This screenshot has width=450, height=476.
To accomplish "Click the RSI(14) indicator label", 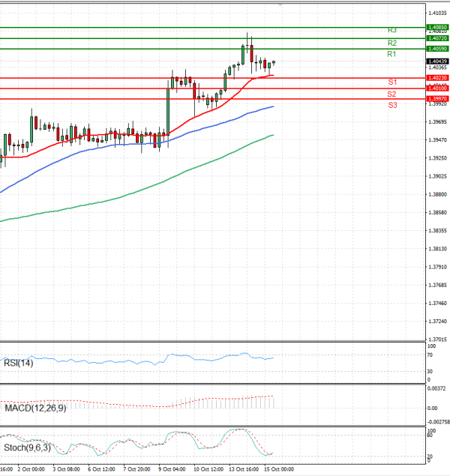I will click(18, 363).
